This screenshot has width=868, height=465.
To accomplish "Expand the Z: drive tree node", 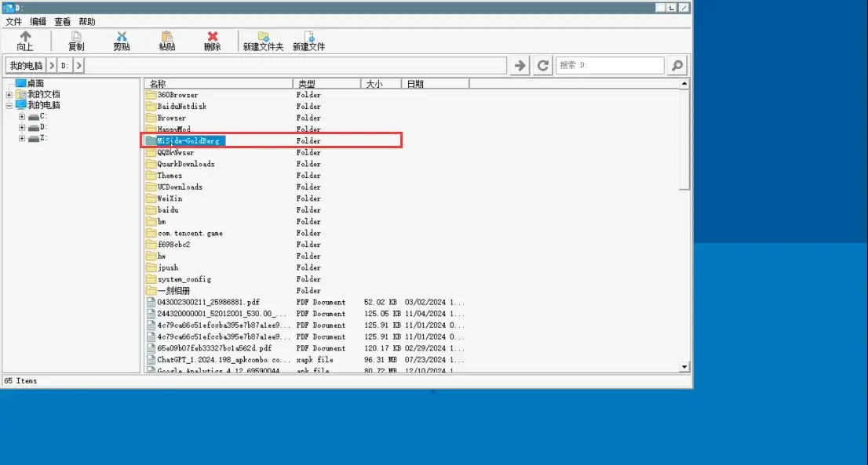I will pyautogui.click(x=22, y=138).
